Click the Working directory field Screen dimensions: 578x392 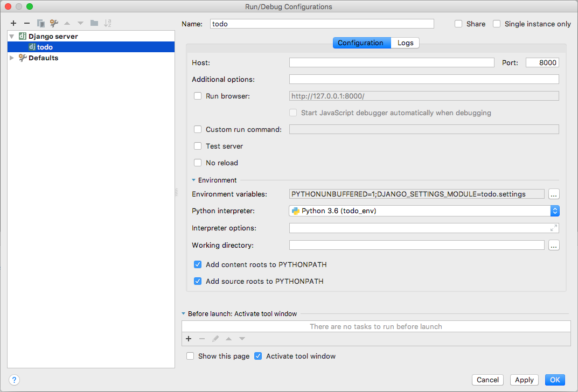[416, 245]
